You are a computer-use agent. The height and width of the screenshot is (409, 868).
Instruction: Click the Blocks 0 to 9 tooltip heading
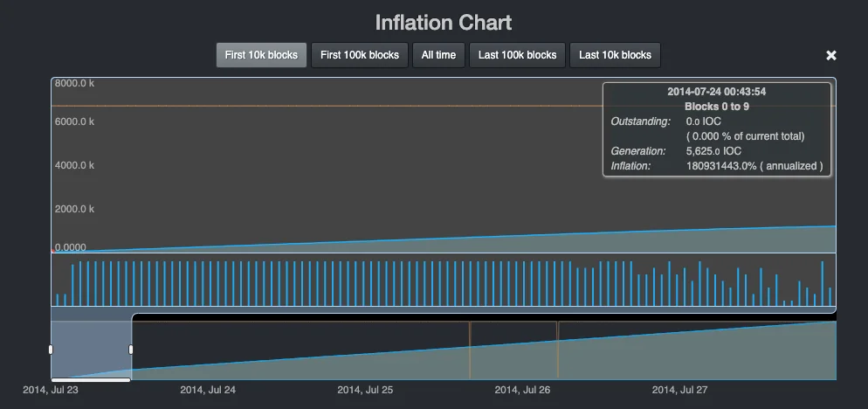pos(716,107)
